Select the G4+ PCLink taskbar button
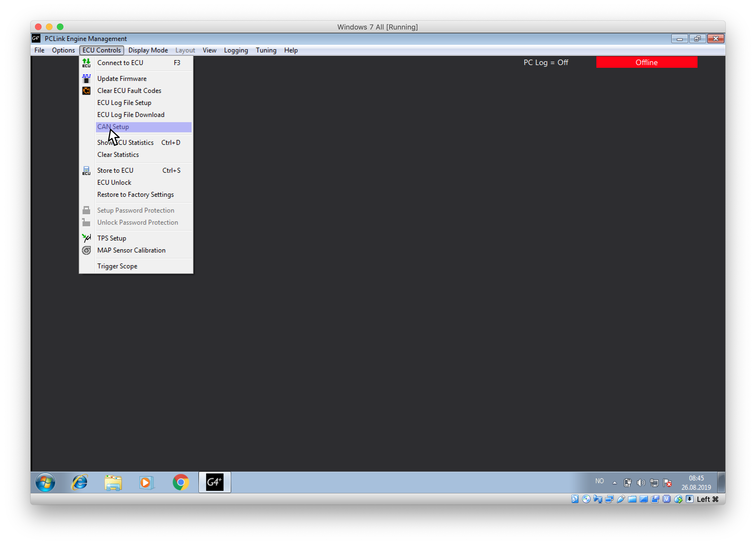 pyautogui.click(x=215, y=482)
